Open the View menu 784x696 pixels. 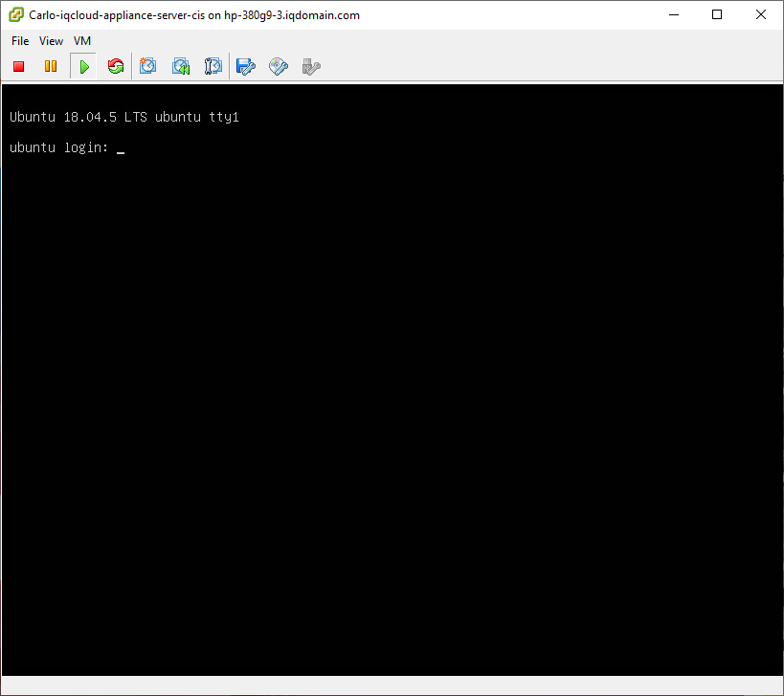point(52,41)
